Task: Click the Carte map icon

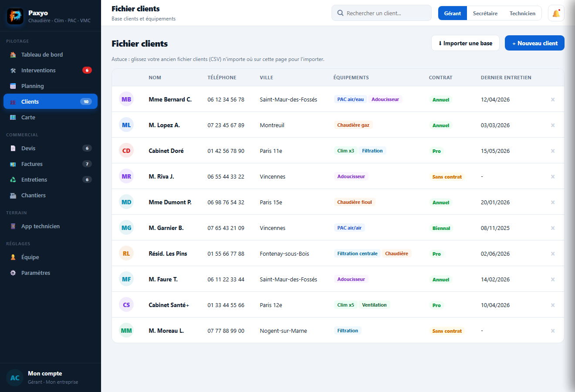Action: pyautogui.click(x=13, y=117)
